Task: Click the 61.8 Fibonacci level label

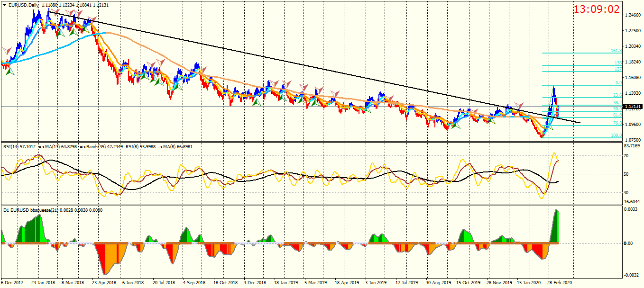Action: (x=617, y=115)
